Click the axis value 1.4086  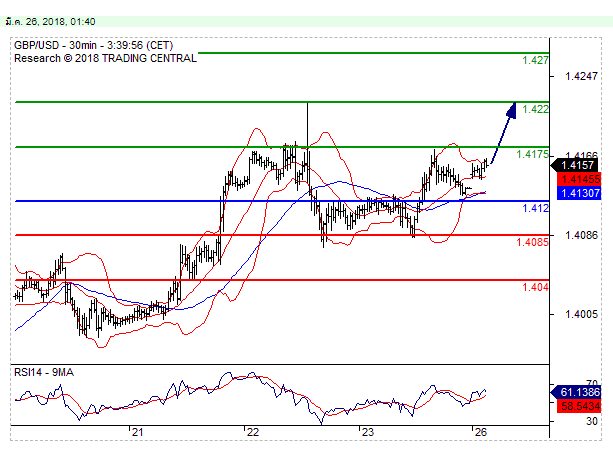point(581,235)
